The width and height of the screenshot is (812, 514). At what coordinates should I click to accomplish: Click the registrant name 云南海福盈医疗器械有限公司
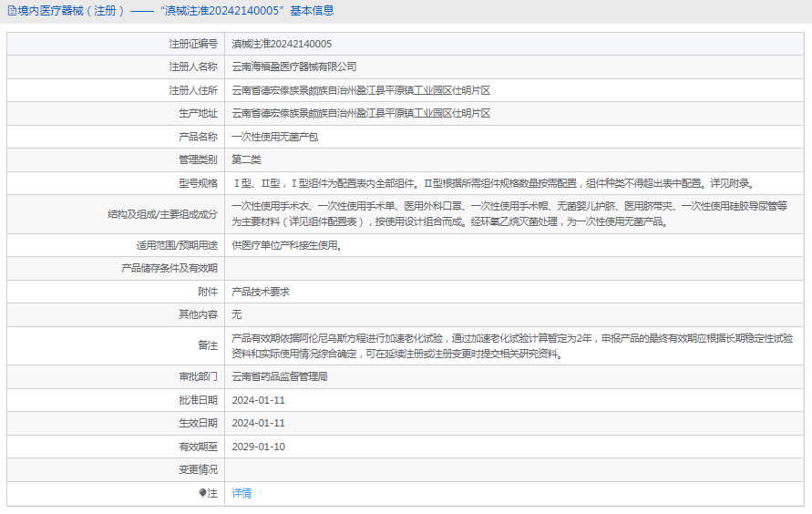point(293,67)
